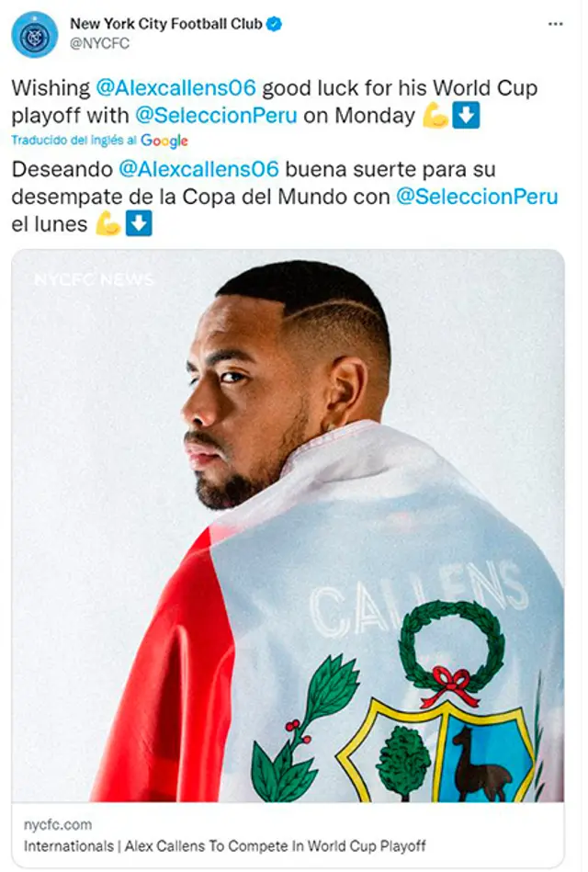The width and height of the screenshot is (588, 872).
Task: Click the @NYCFC handle
Action: (x=99, y=43)
